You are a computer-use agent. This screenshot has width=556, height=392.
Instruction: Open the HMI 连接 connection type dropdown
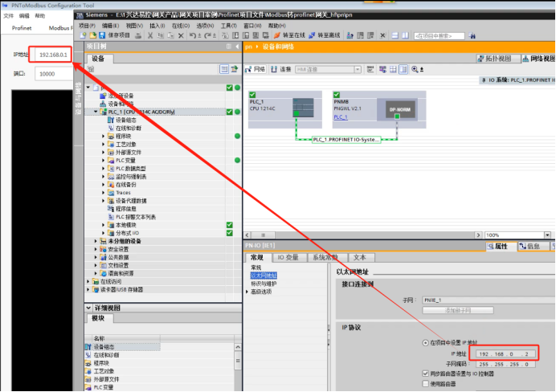point(358,69)
